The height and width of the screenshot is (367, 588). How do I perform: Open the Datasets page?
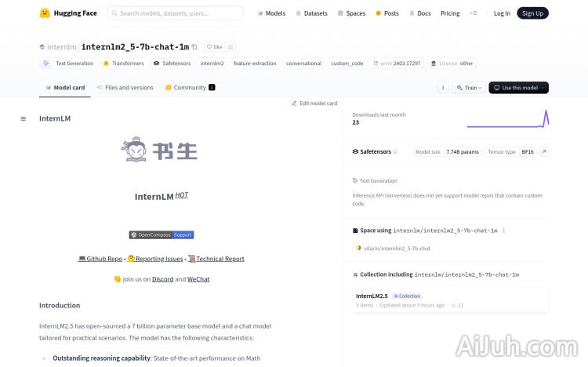[x=311, y=13]
